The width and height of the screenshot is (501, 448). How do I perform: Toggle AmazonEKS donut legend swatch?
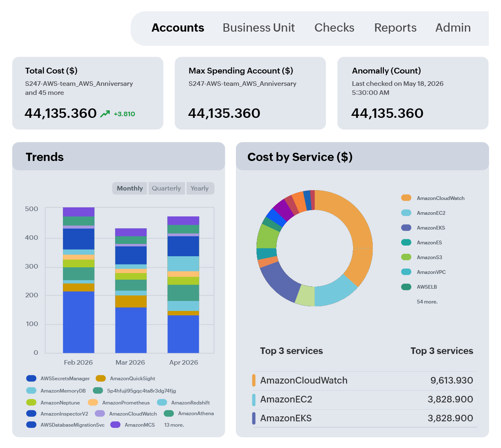tap(406, 227)
